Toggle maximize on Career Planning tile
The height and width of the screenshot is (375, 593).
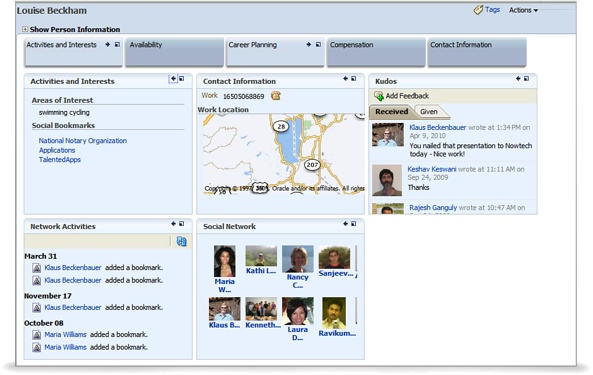pyautogui.click(x=318, y=45)
